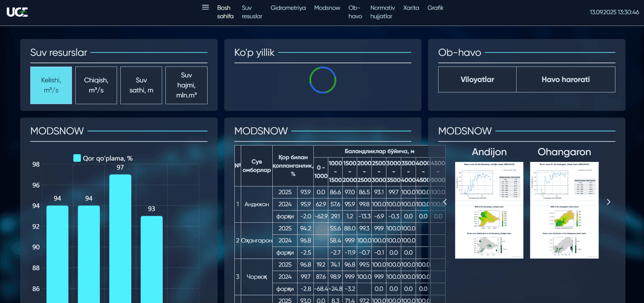Open Gidrometriya section
The image size is (644, 303).
coord(288,8)
